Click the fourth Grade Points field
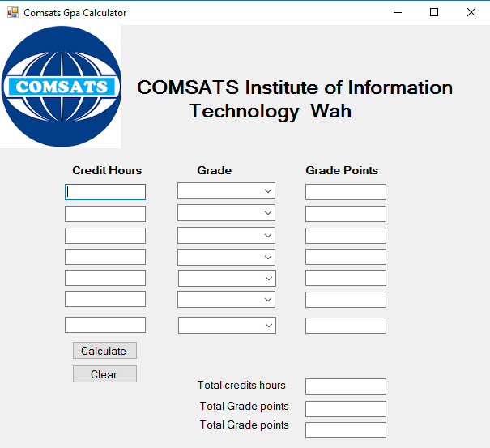Image resolution: width=490 pixels, height=448 pixels. (x=346, y=257)
